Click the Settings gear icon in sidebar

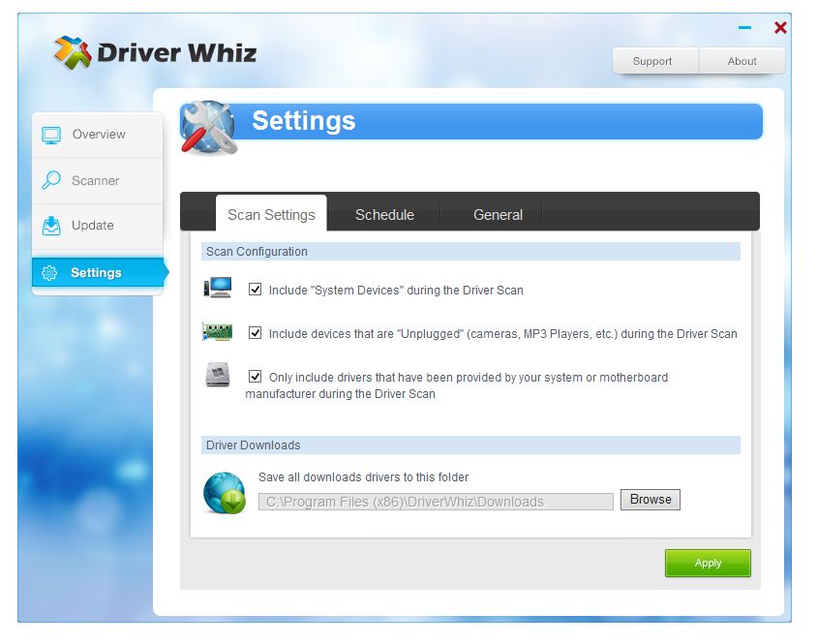click(x=49, y=272)
